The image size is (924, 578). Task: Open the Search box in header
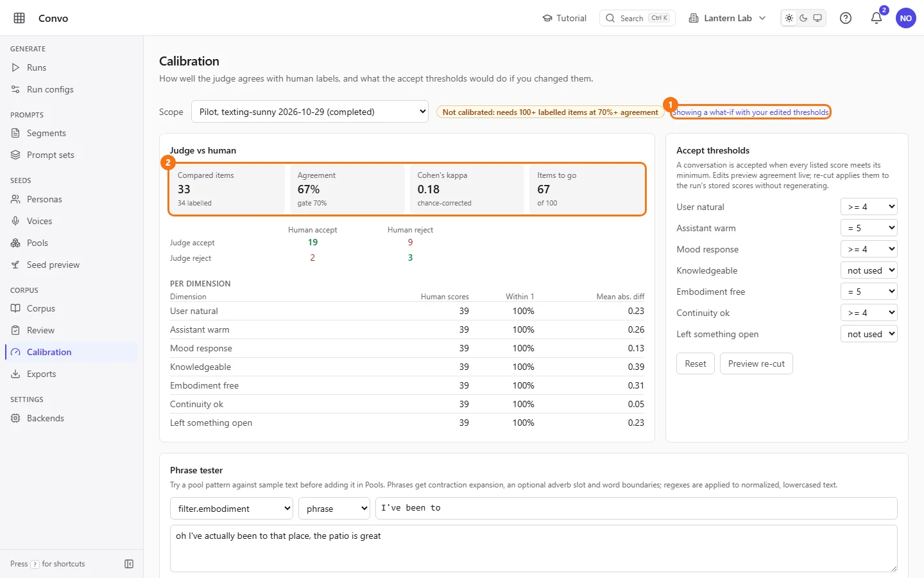[637, 18]
